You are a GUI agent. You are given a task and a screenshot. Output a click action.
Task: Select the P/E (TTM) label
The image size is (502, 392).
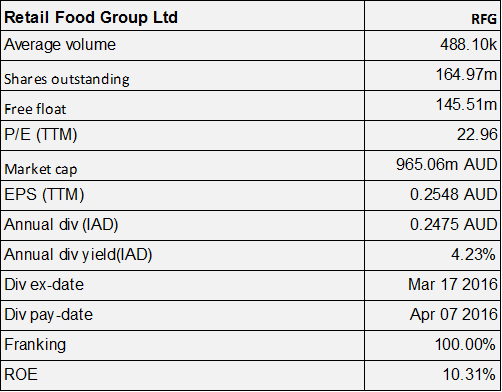pos(41,135)
